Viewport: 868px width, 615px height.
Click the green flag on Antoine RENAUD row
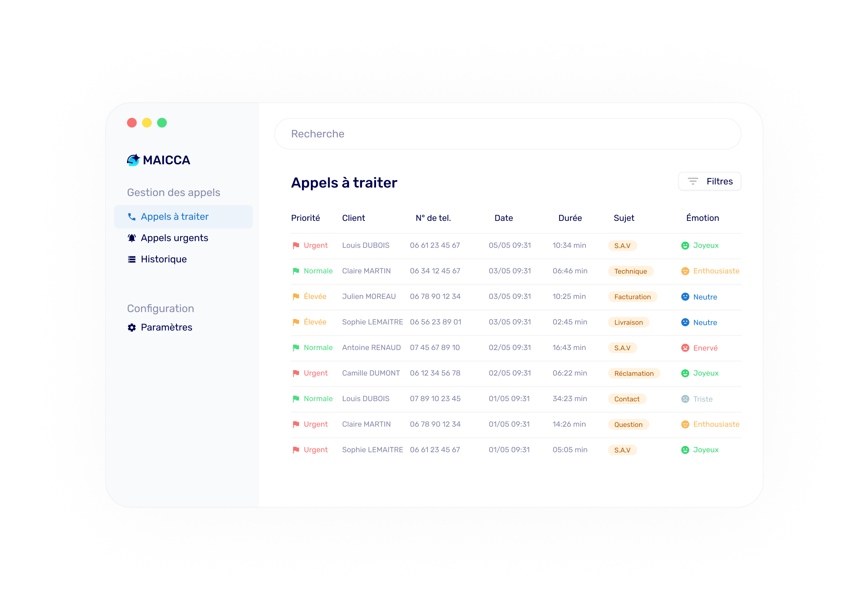pos(296,348)
